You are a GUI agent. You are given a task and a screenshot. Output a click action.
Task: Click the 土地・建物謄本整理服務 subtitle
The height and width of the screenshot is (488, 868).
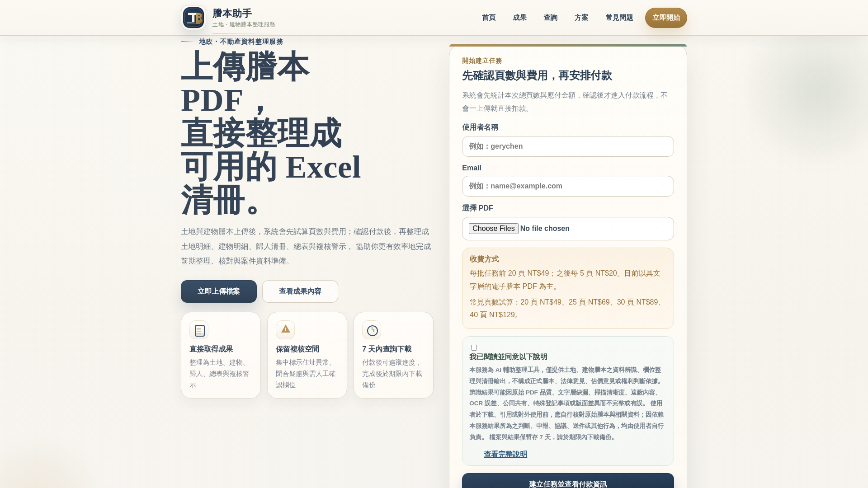click(244, 24)
